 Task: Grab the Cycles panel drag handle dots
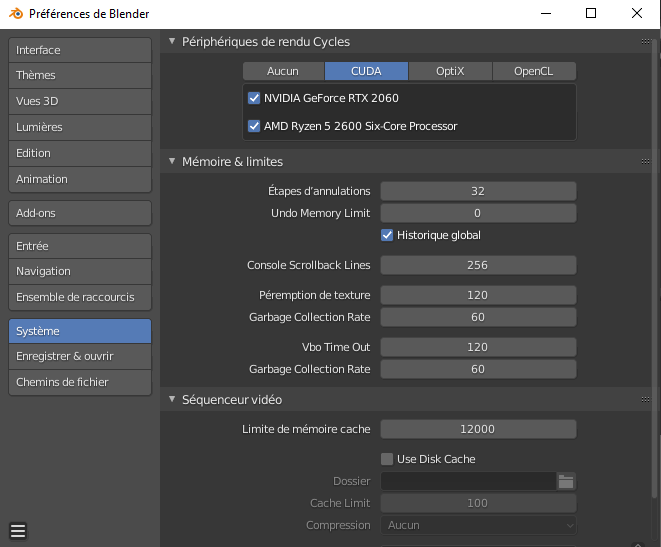[x=645, y=41]
